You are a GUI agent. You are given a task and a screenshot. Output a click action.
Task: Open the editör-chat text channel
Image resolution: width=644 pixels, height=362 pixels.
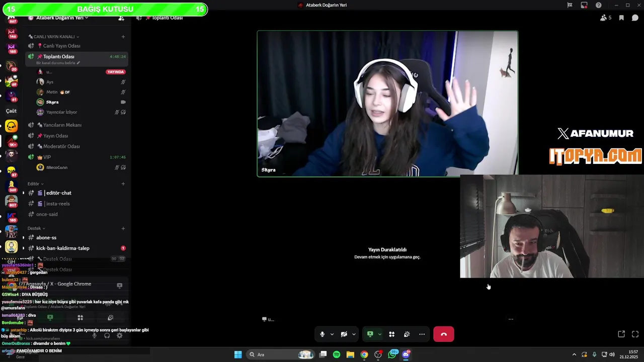click(x=76, y=193)
